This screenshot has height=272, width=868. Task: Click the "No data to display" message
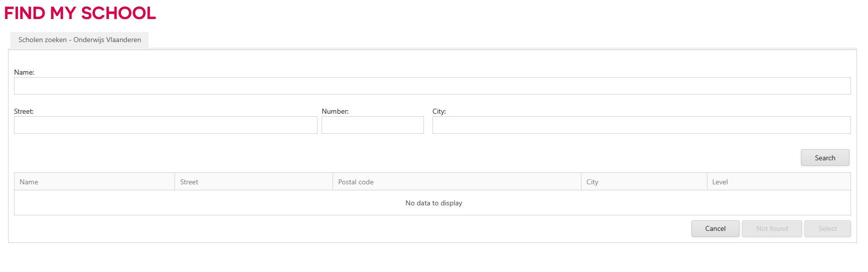tap(433, 203)
